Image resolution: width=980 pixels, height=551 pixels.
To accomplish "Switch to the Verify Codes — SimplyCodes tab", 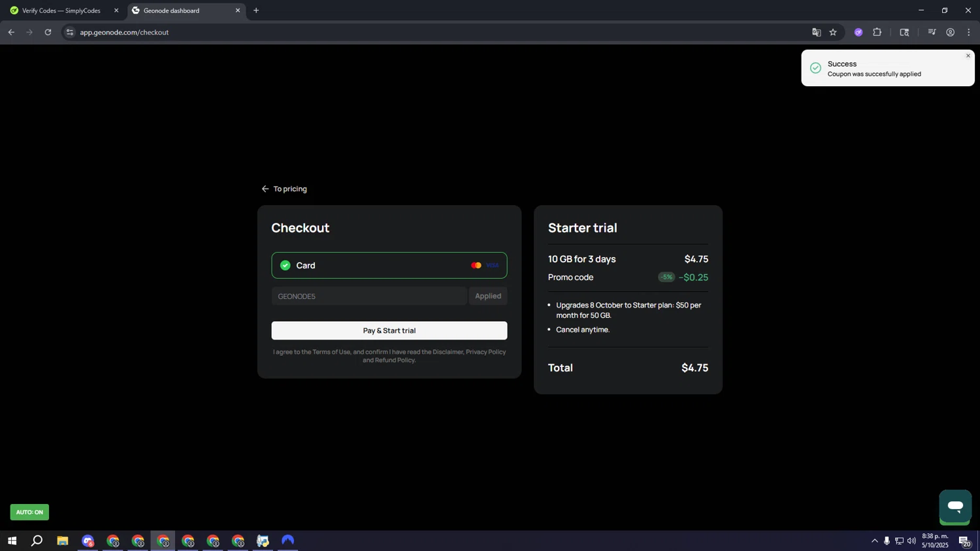I will (61, 10).
